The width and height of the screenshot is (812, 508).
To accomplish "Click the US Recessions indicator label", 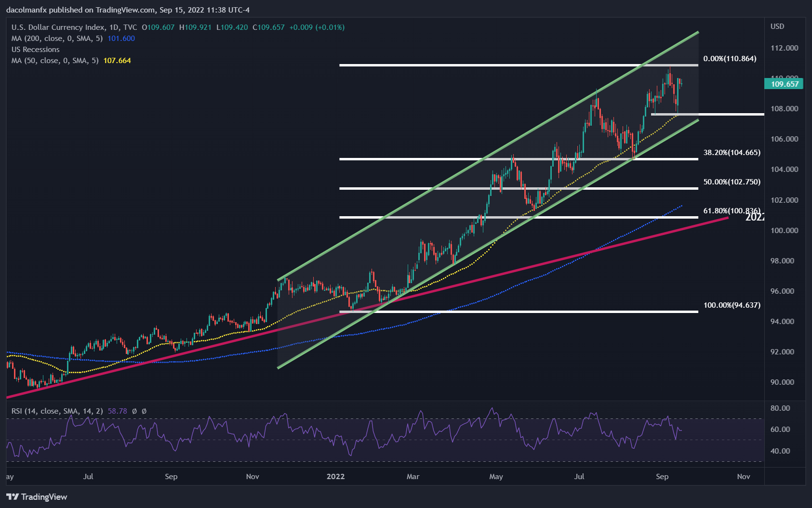I will pyautogui.click(x=36, y=50).
